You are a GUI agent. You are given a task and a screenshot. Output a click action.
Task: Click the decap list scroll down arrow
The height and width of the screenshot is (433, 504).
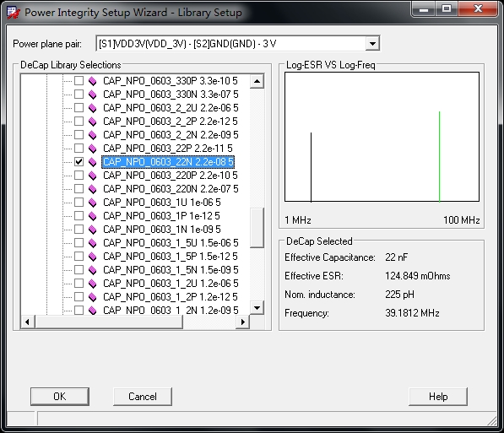[x=257, y=308]
